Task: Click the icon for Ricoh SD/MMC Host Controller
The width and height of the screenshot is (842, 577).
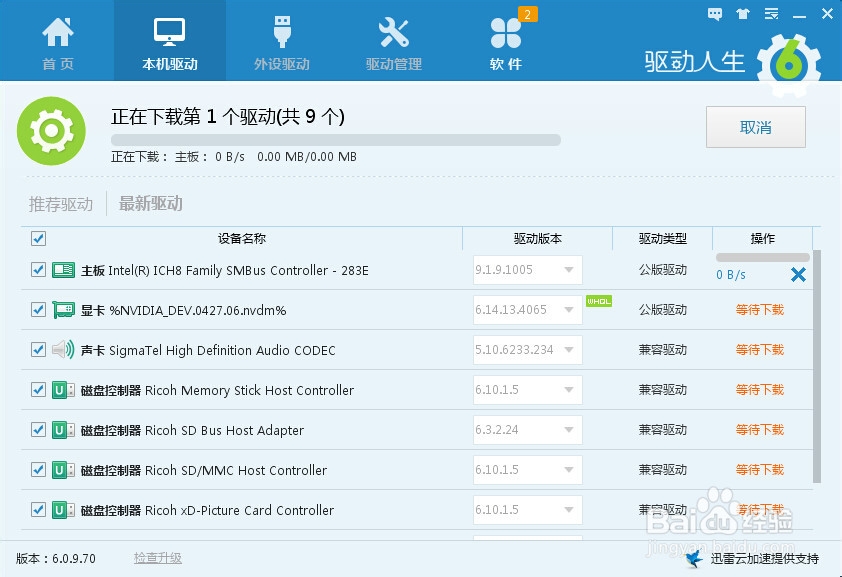Action: (63, 470)
